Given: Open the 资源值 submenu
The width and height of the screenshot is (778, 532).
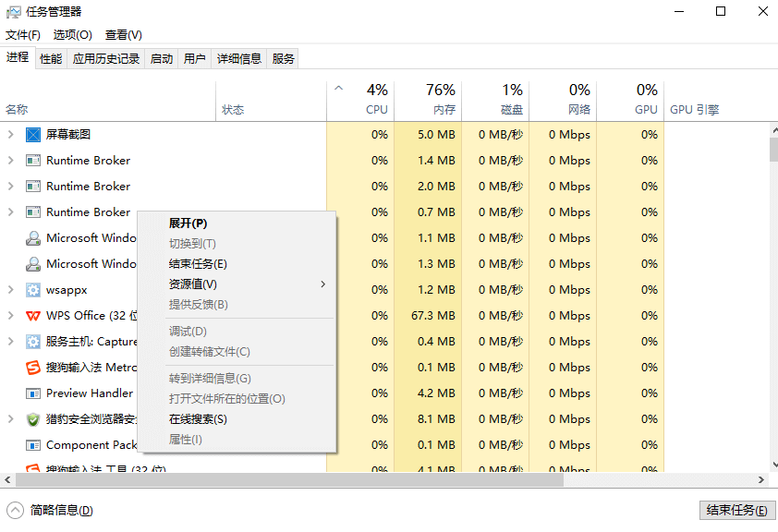Looking at the screenshot, I should point(198,283).
